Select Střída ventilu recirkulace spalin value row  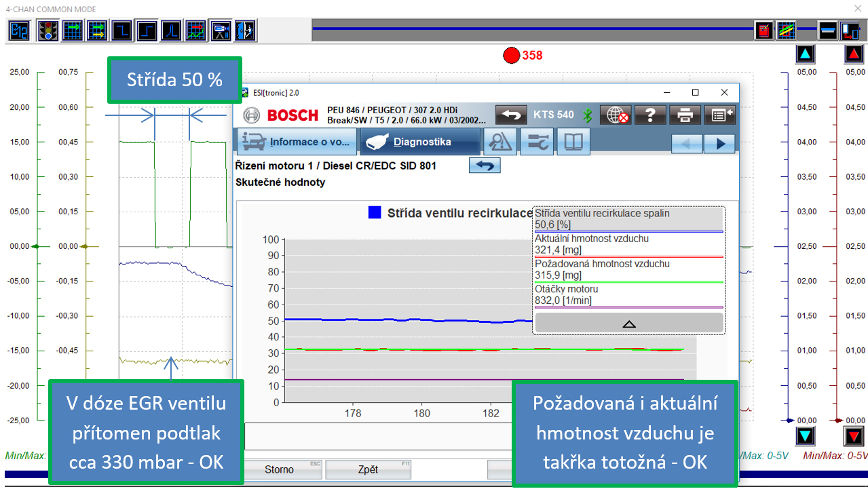tap(629, 220)
